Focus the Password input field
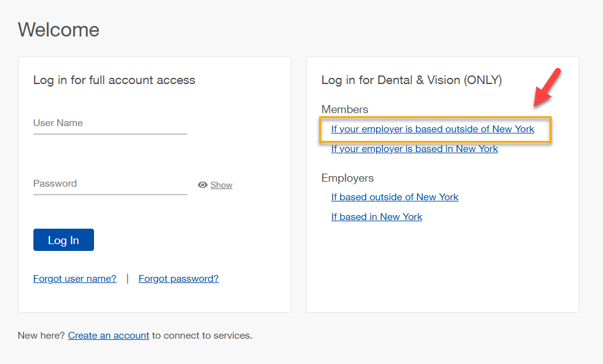 click(x=110, y=183)
